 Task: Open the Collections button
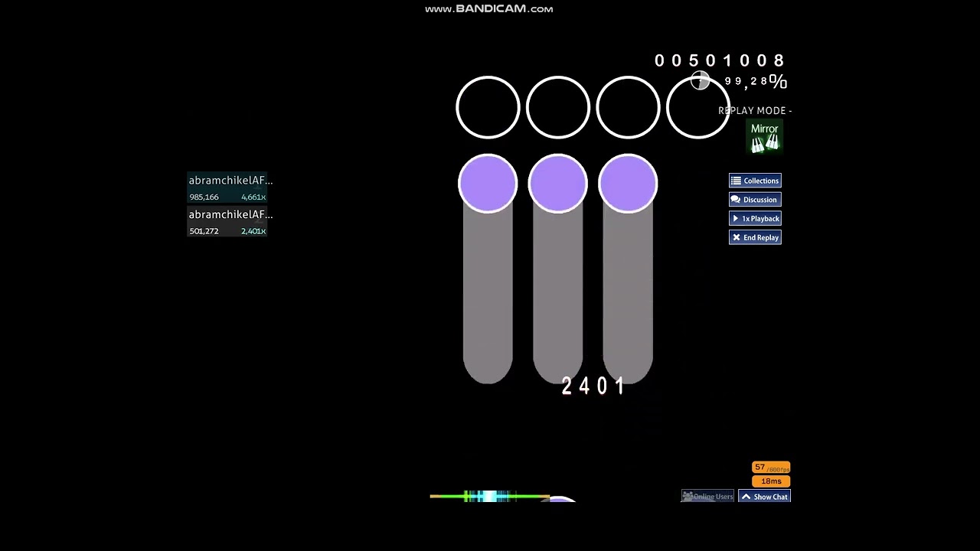755,181
